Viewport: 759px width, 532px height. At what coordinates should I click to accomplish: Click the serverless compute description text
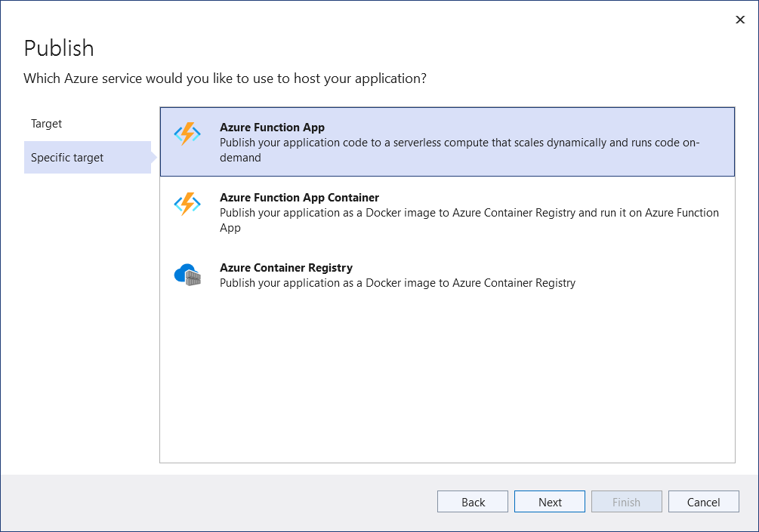(459, 150)
